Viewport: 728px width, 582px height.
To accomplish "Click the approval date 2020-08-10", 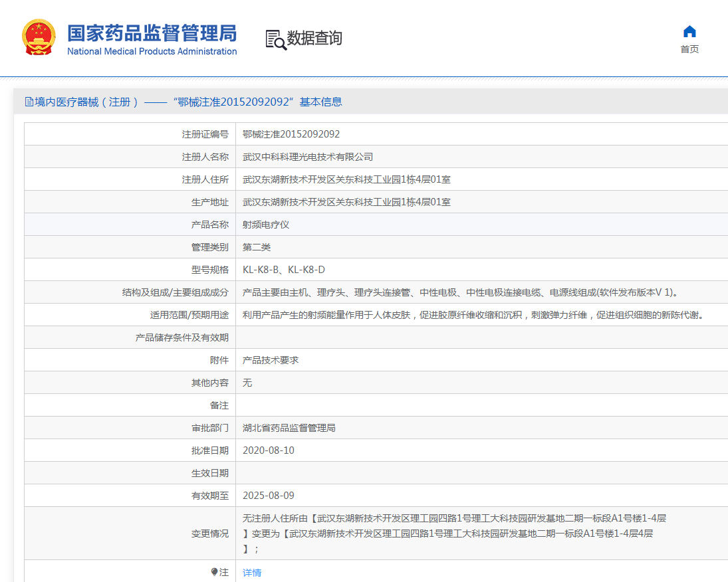I will [269, 450].
